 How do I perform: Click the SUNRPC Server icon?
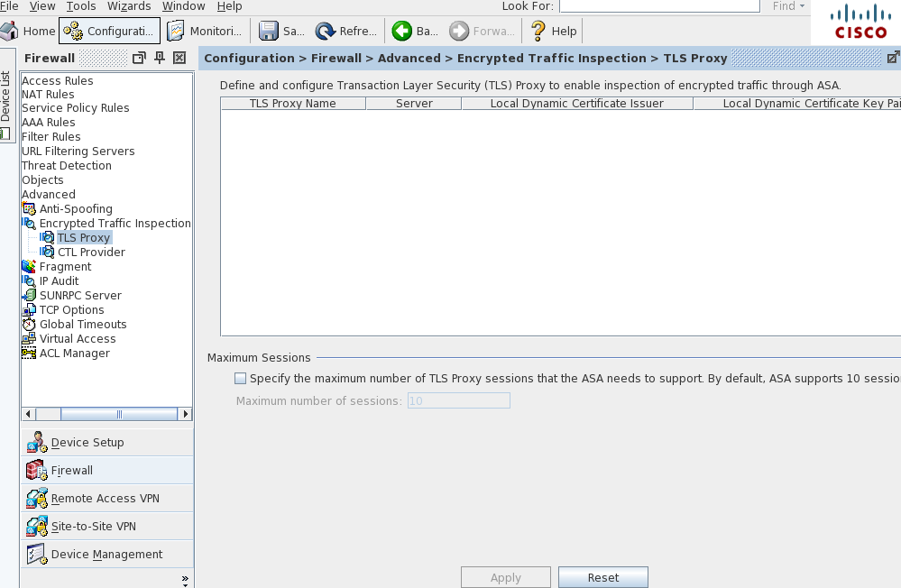29,296
